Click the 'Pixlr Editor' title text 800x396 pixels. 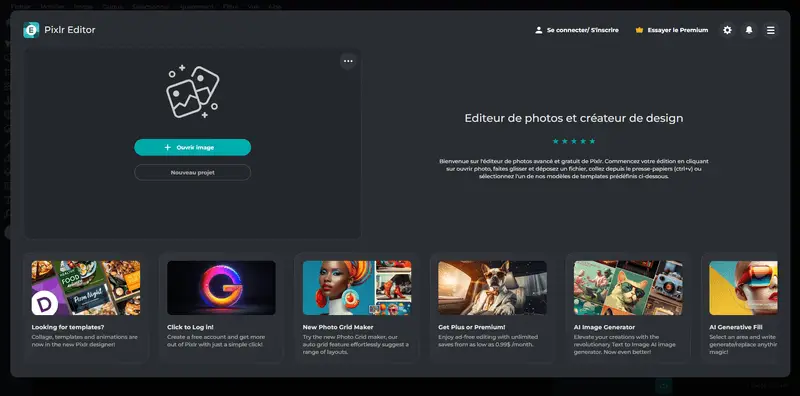pos(70,30)
